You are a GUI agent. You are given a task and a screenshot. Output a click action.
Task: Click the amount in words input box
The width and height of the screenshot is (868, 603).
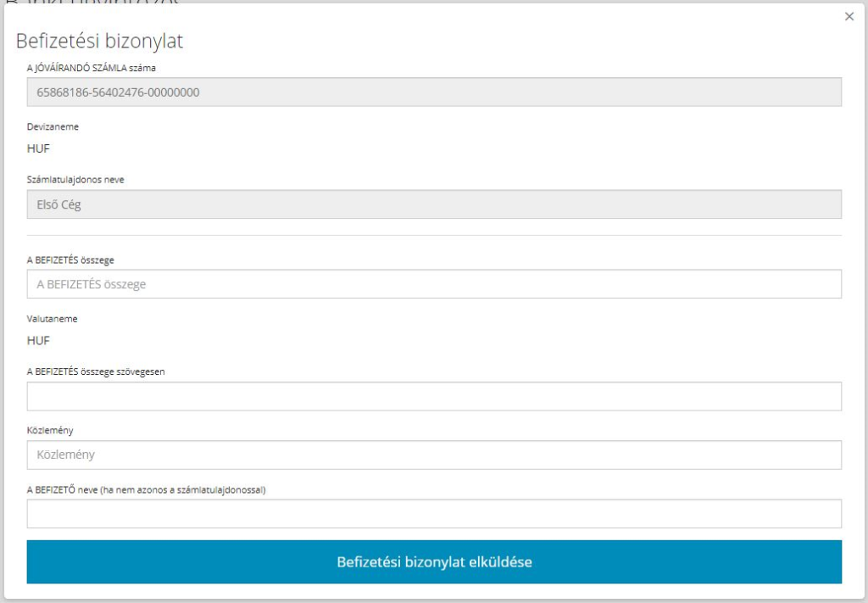tap(434, 396)
